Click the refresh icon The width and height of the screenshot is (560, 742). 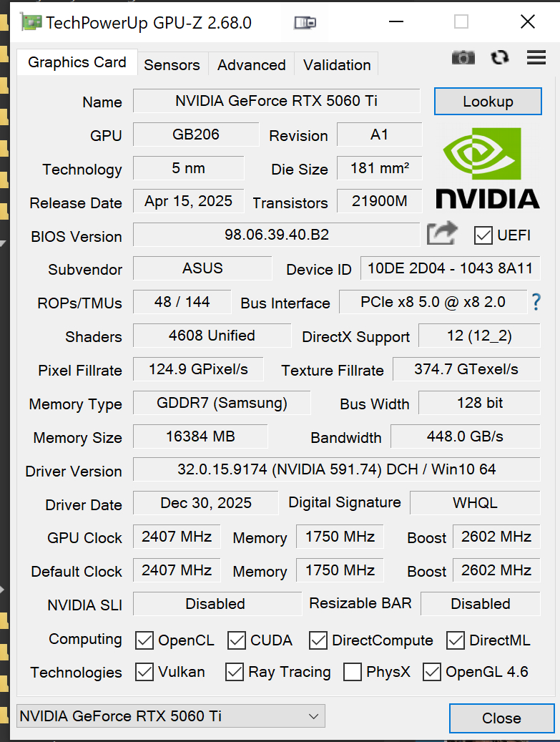500,58
